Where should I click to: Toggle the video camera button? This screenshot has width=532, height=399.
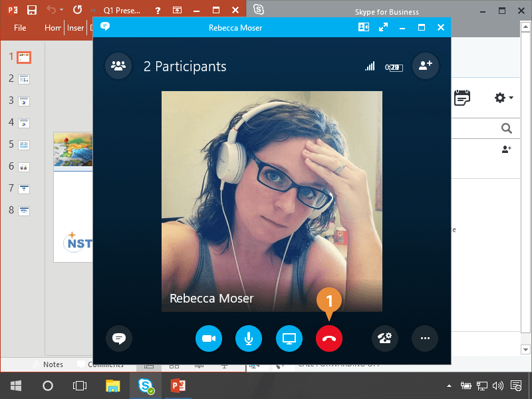tap(208, 338)
